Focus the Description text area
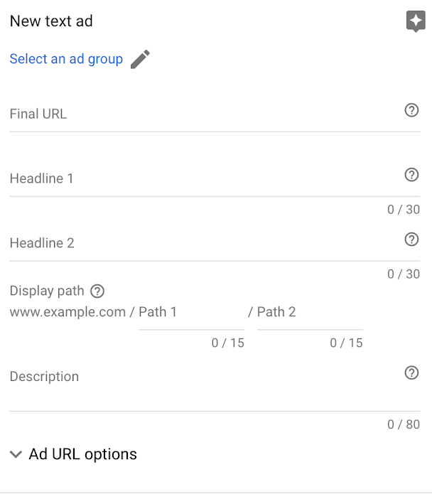This screenshot has width=432, height=504. (x=205, y=386)
